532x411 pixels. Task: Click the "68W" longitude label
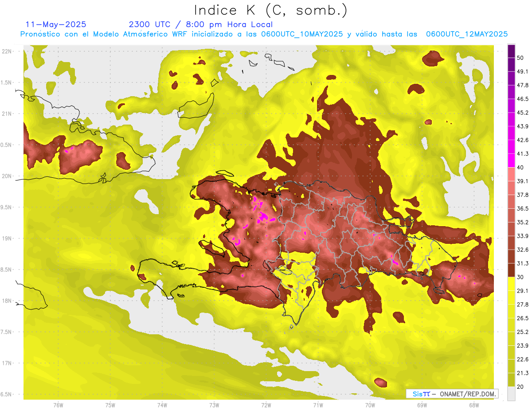click(474, 405)
